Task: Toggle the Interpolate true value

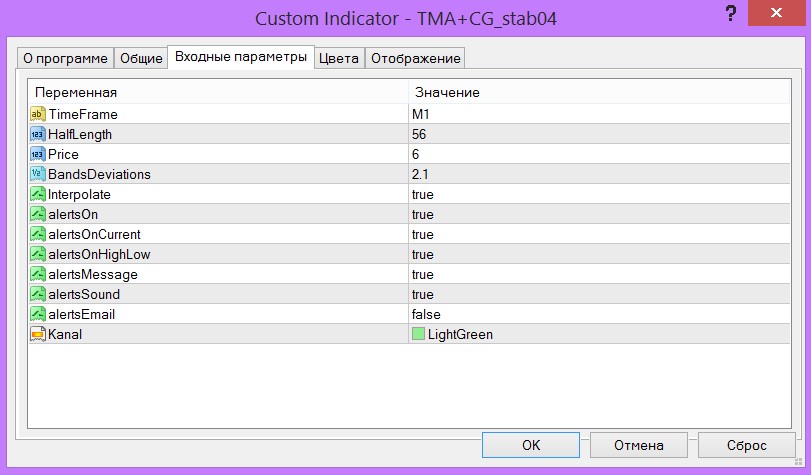Action: click(599, 194)
